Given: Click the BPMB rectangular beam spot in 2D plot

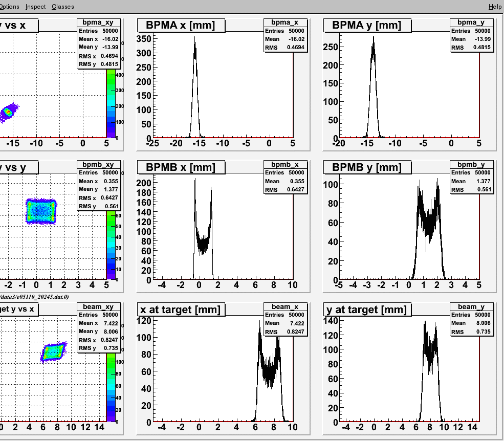Looking at the screenshot, I should click(41, 211).
